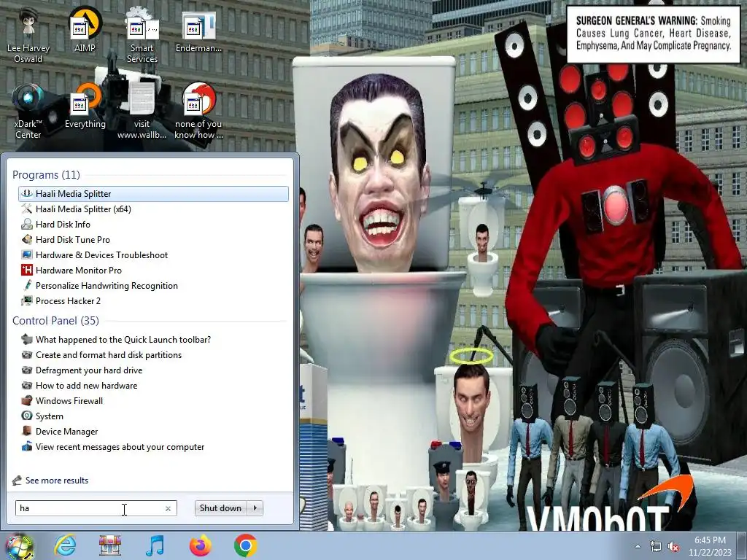Click See more results link
Viewport: 747px width, 560px height.
tap(57, 481)
